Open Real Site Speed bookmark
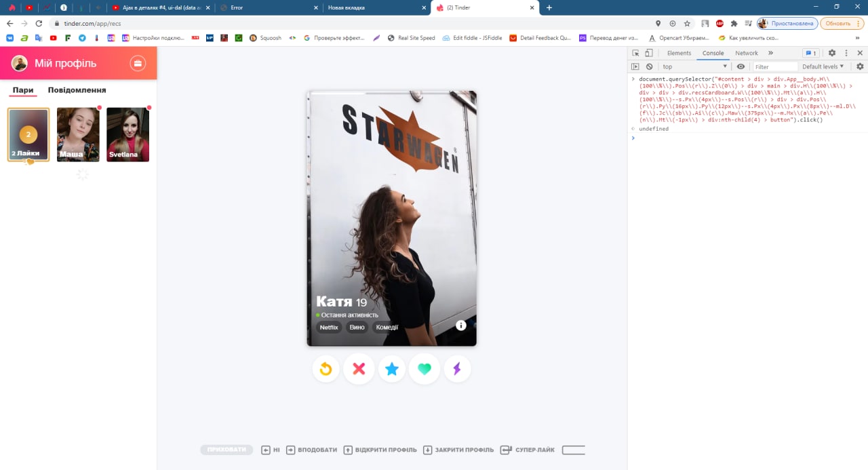Screen dimensions: 868x470 pos(411,38)
